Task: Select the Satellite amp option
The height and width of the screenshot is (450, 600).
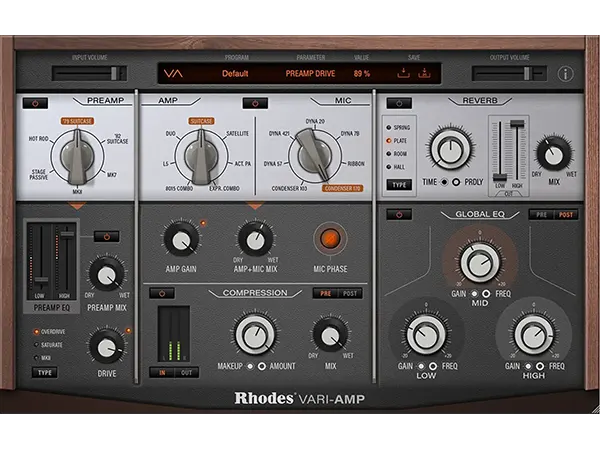Action: (238, 134)
